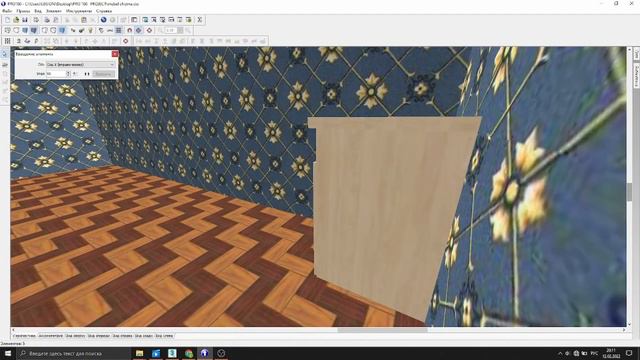Screen dimensions: 640x360
Task: Toggle the red magnet snap icon
Action: click(129, 30)
